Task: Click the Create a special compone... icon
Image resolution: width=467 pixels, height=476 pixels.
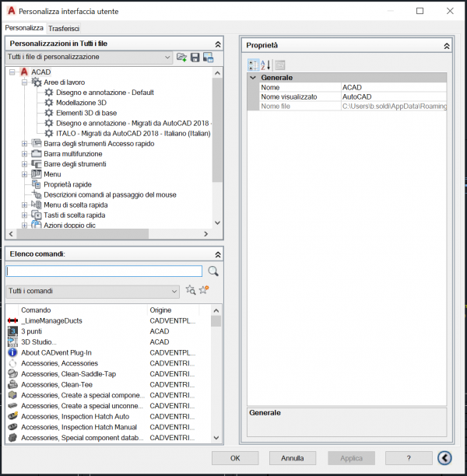Action: 12,395
